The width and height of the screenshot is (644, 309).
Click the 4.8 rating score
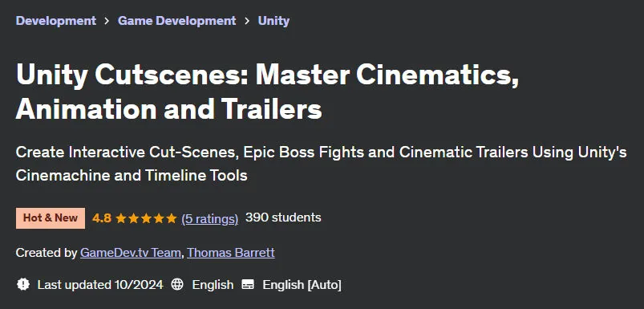tap(101, 218)
